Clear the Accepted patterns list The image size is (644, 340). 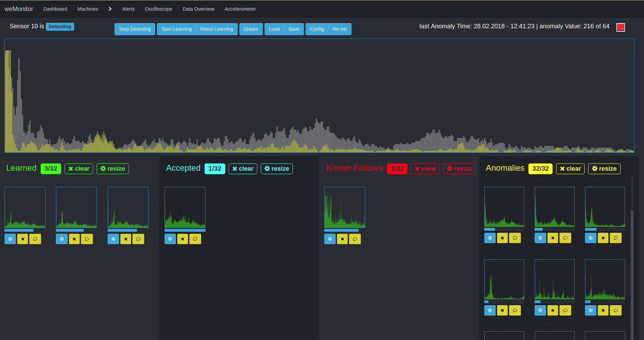coord(243,169)
